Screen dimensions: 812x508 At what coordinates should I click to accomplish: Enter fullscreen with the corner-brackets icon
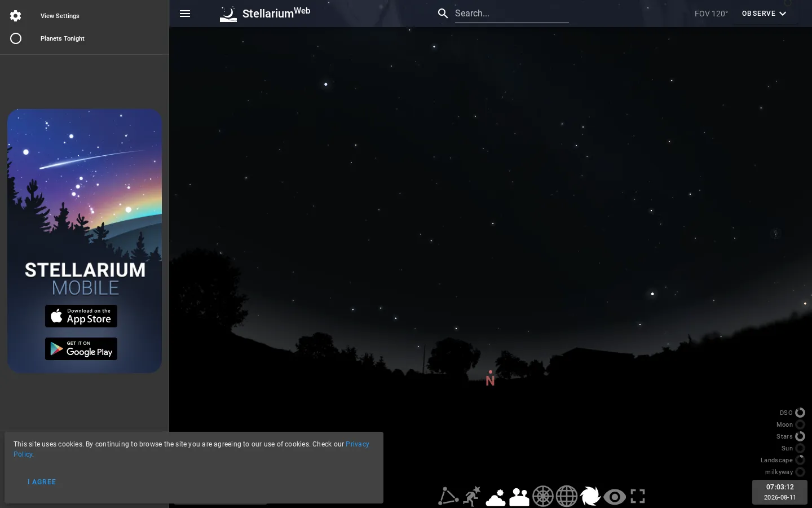tap(638, 496)
